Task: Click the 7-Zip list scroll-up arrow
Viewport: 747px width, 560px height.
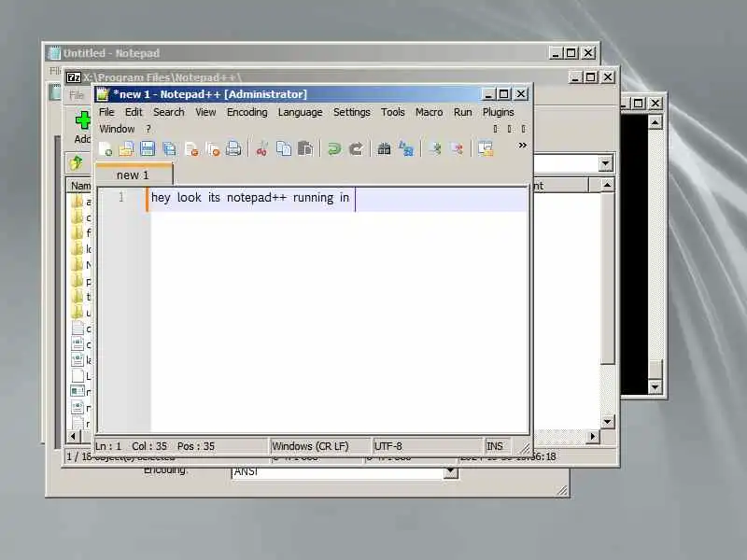Action: (607, 185)
